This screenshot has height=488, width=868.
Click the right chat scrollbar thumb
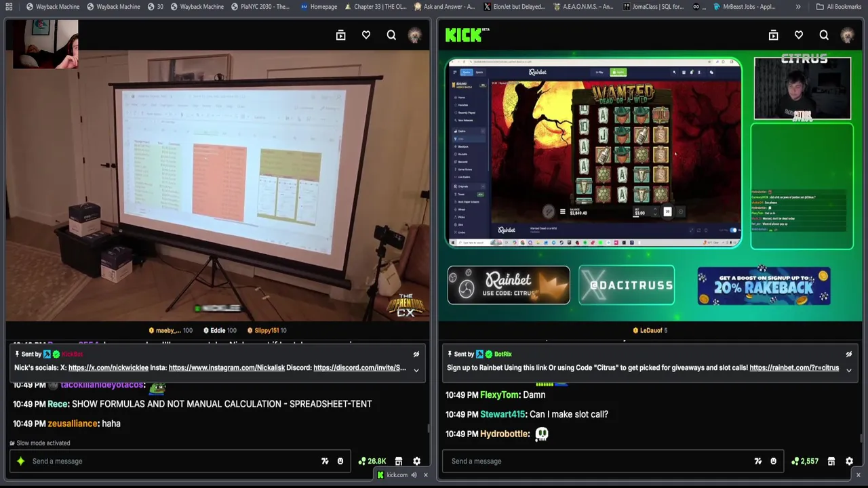[x=861, y=438]
